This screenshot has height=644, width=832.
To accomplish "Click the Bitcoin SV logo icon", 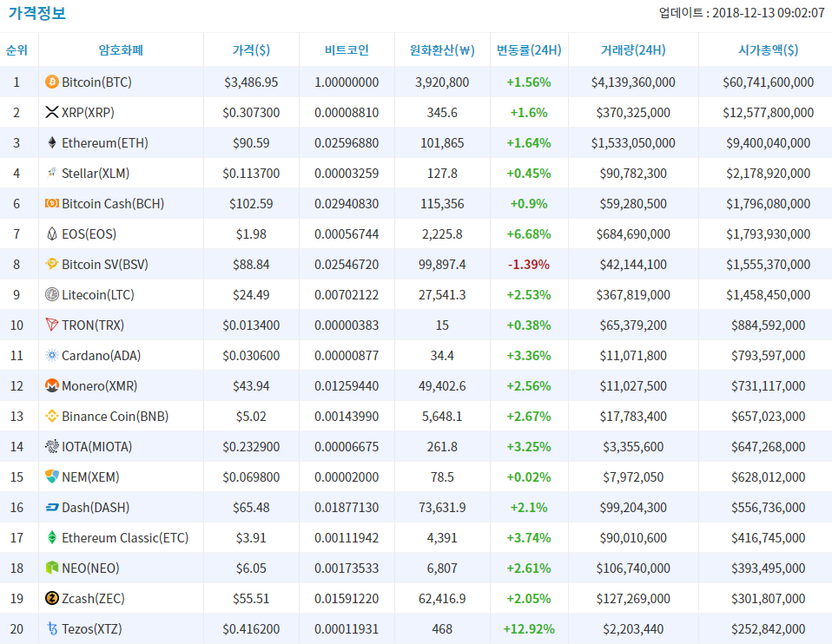I will click(51, 264).
